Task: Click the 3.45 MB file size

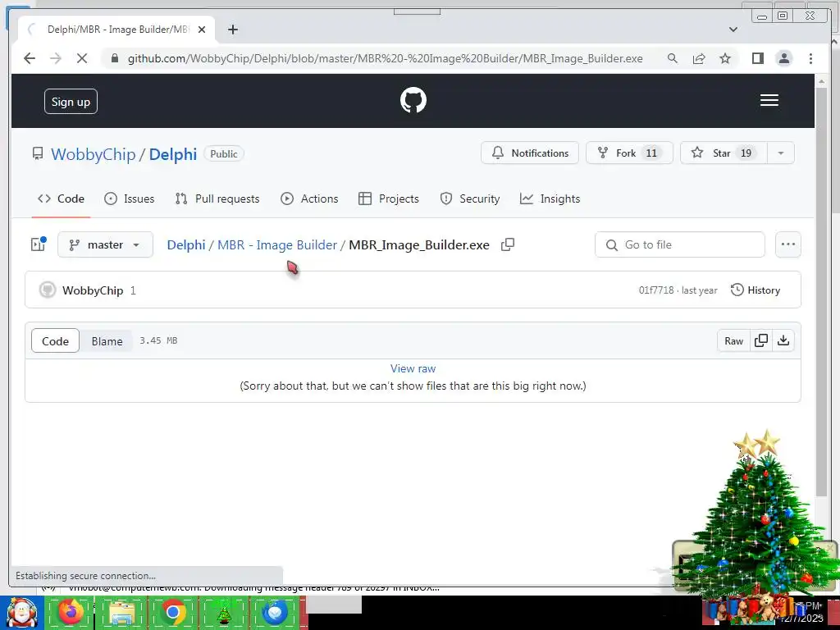Action: 158,340
